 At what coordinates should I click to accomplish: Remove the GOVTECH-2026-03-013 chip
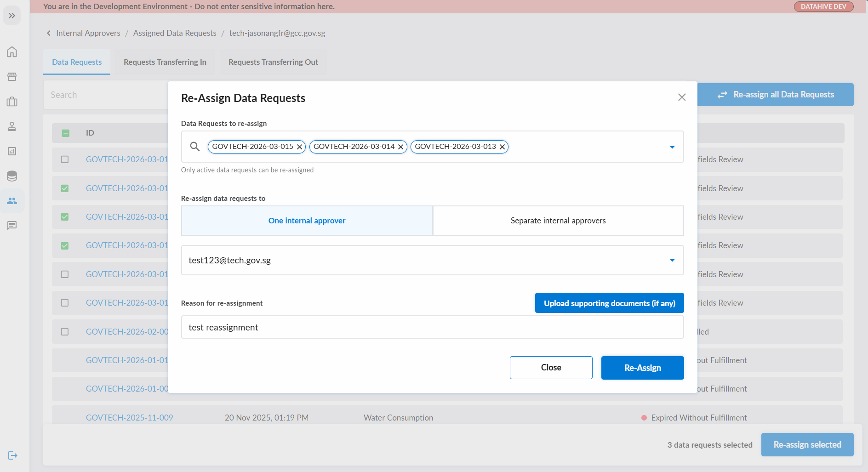[503, 147]
